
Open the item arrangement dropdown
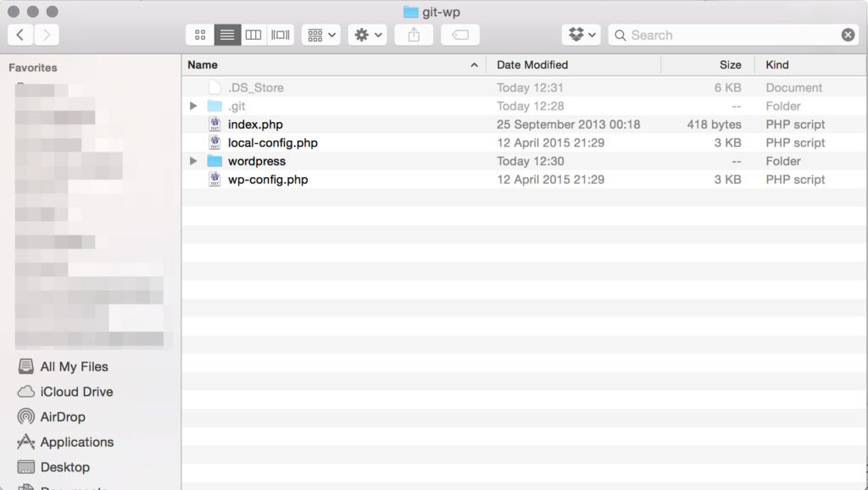point(321,35)
